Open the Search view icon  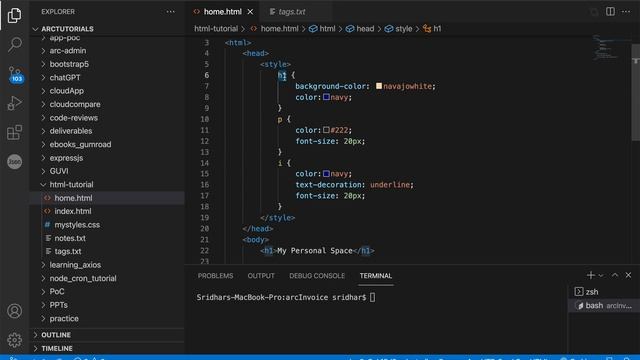pyautogui.click(x=14, y=44)
